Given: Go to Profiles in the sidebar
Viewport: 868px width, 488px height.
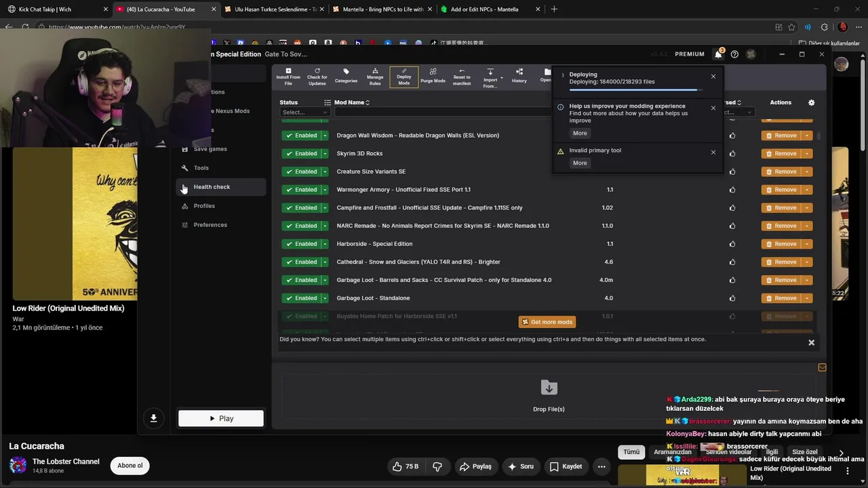Looking at the screenshot, I should pos(221,206).
